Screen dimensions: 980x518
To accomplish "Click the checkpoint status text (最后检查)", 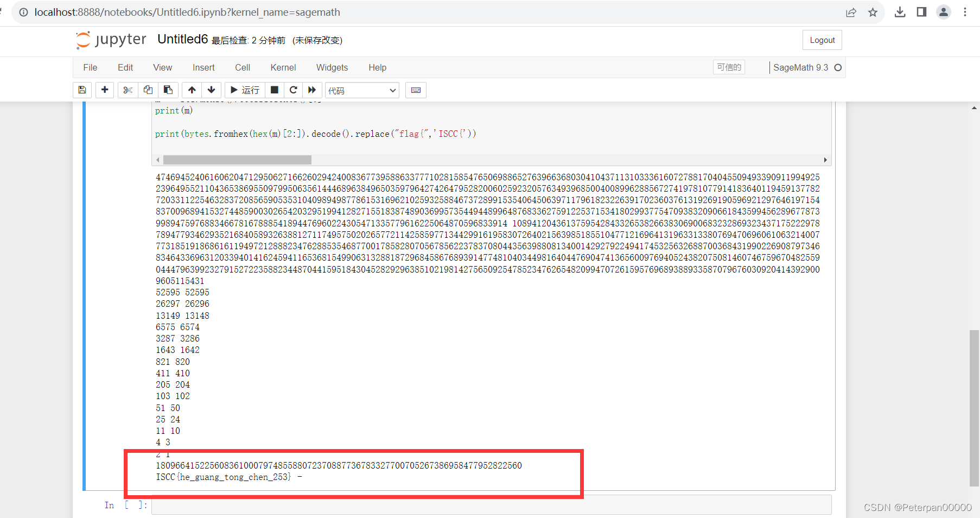I will [248, 40].
